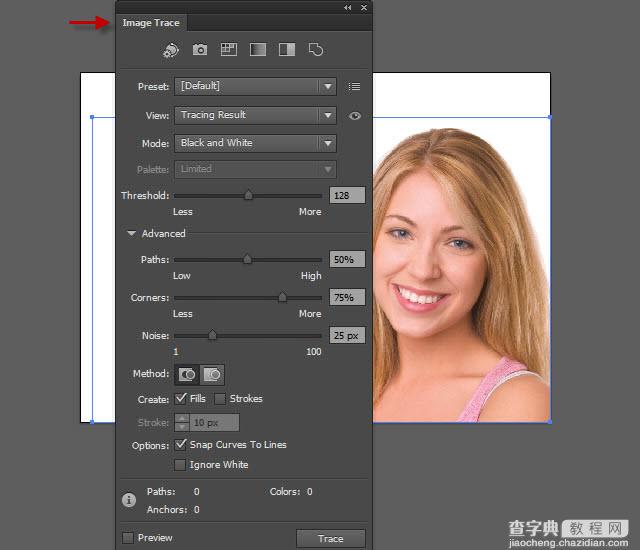Screen dimensions: 640x550
Task: Click the Paths value field 50%
Action: click(347, 259)
